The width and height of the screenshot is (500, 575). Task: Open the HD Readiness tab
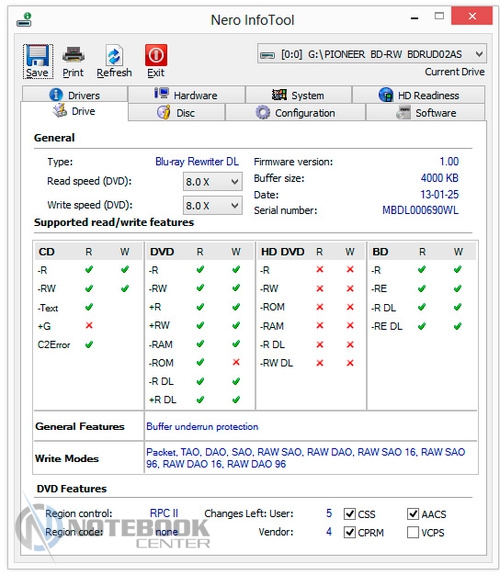pyautogui.click(x=419, y=95)
